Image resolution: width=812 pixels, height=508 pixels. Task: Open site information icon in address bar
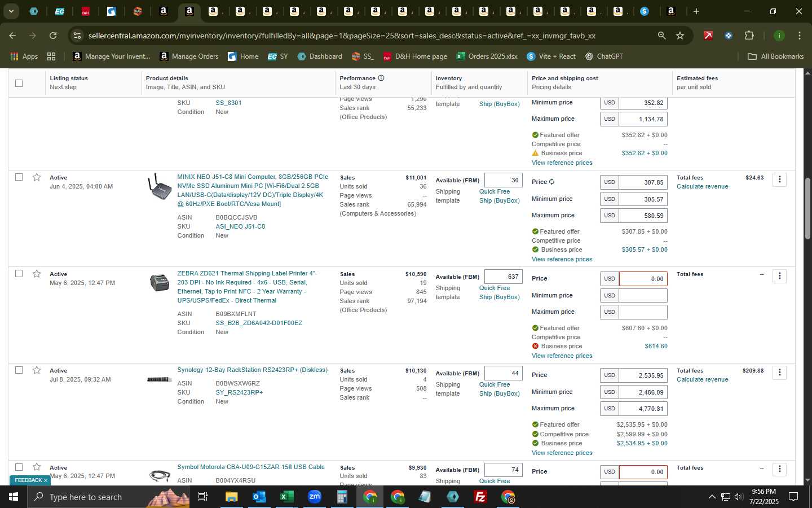click(x=77, y=36)
